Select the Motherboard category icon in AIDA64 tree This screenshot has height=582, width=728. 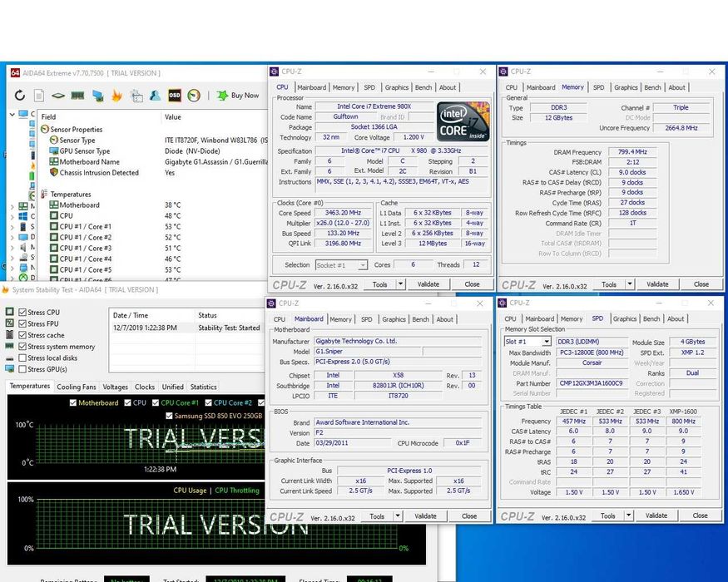(x=23, y=205)
